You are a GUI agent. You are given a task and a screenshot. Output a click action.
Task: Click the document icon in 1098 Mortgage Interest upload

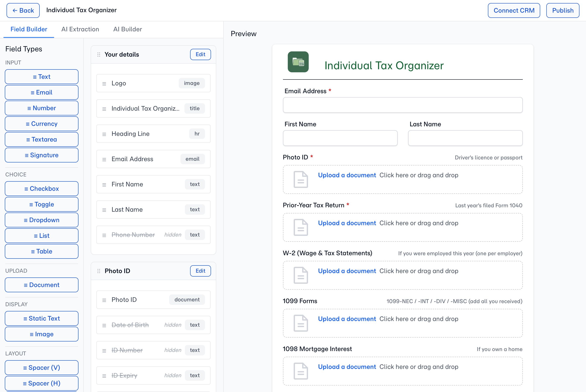click(x=300, y=371)
